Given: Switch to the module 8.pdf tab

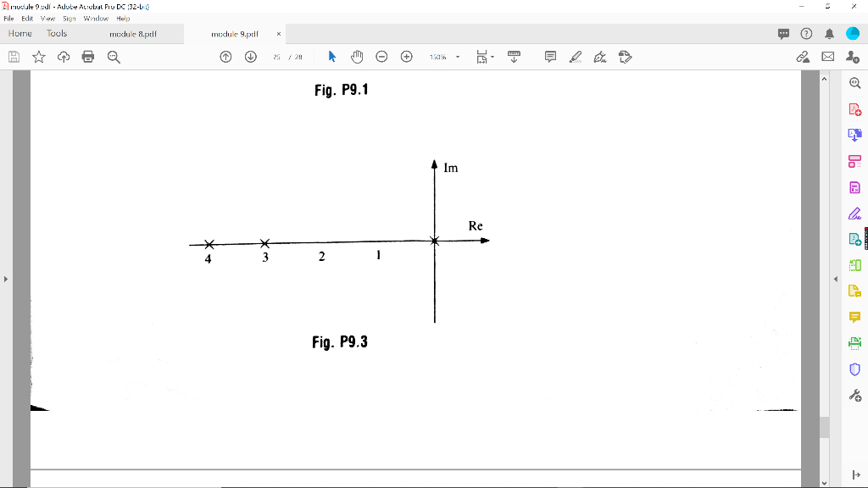Looking at the screenshot, I should (x=132, y=35).
